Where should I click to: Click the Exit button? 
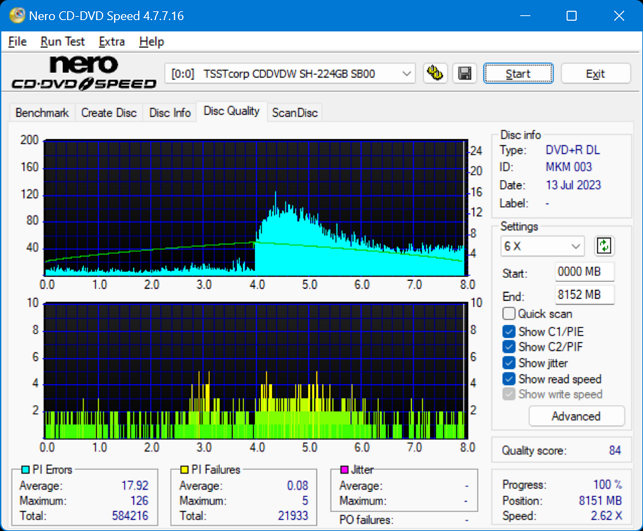coord(595,74)
